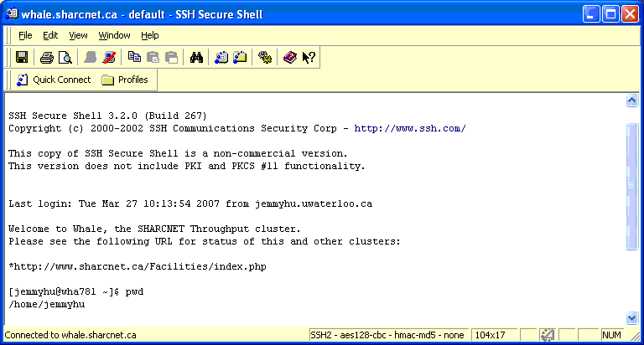The image size is (644, 345).
Task: Click the Disconnect icon in toolbar
Action: tap(109, 58)
